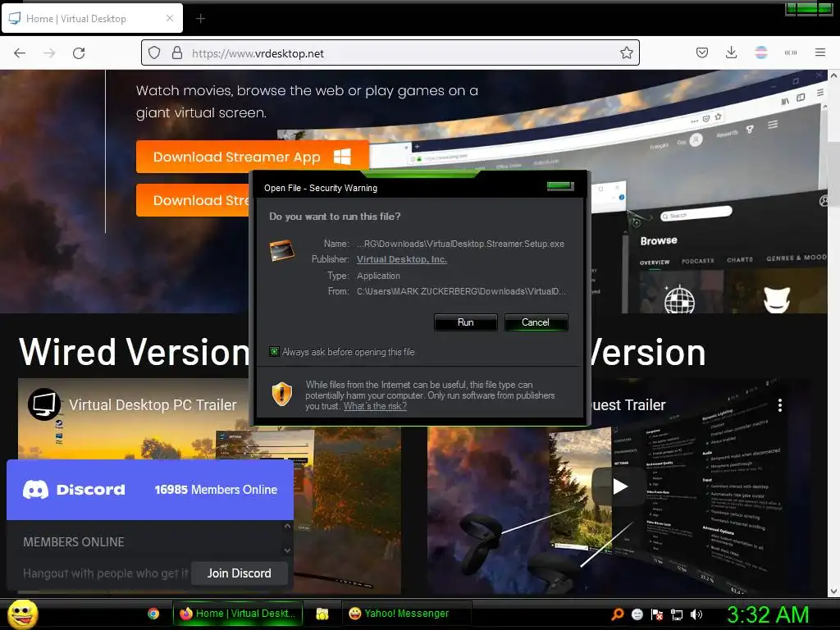Click the sound-wave extension icon
This screenshot has width=840, height=630.
coord(791,52)
